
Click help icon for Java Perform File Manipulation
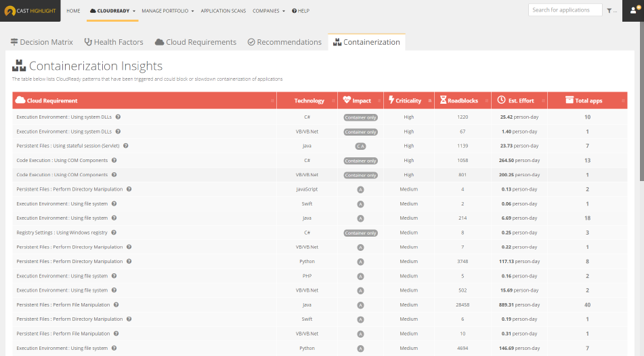pos(116,304)
